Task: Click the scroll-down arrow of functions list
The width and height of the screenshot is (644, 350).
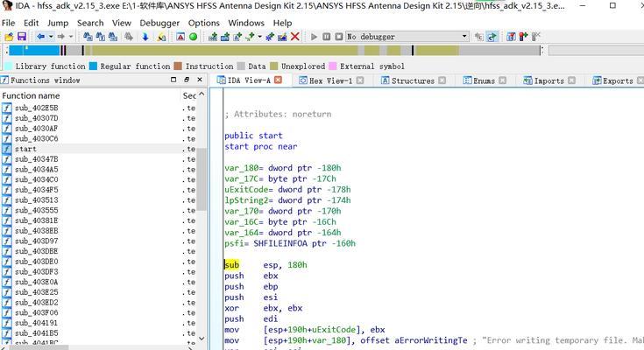Action: [202, 339]
